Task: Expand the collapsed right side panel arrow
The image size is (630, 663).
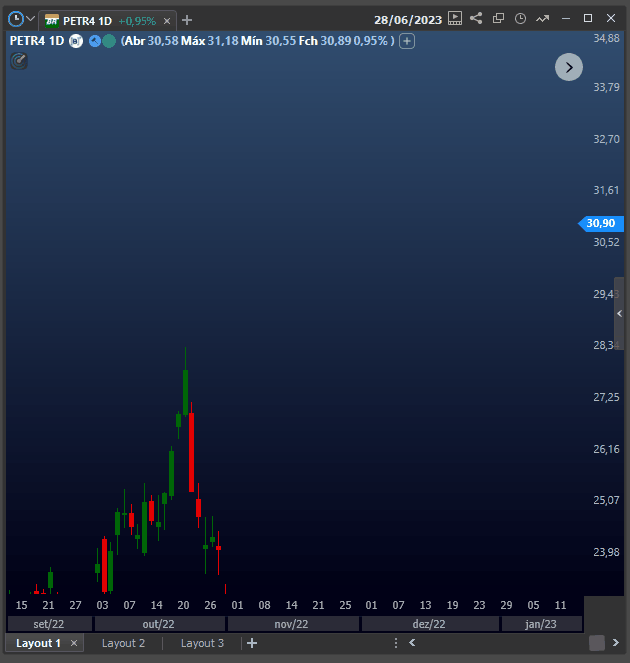Action: pos(619,313)
